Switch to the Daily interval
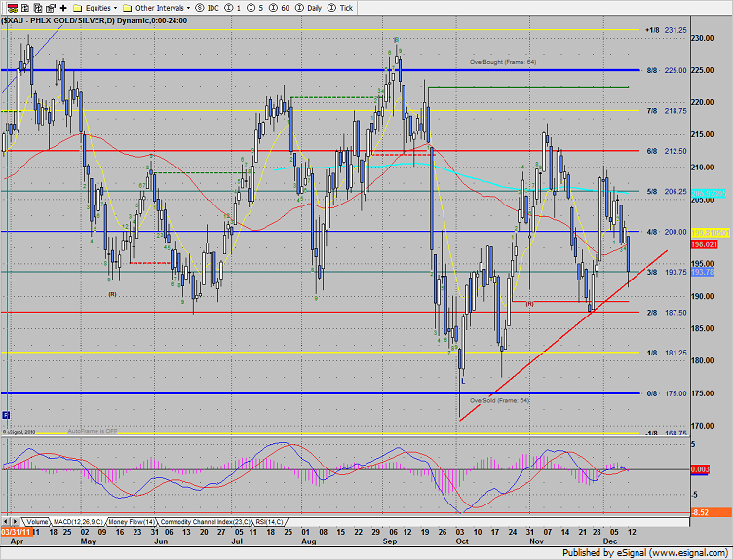The image size is (733, 560). tap(309, 8)
